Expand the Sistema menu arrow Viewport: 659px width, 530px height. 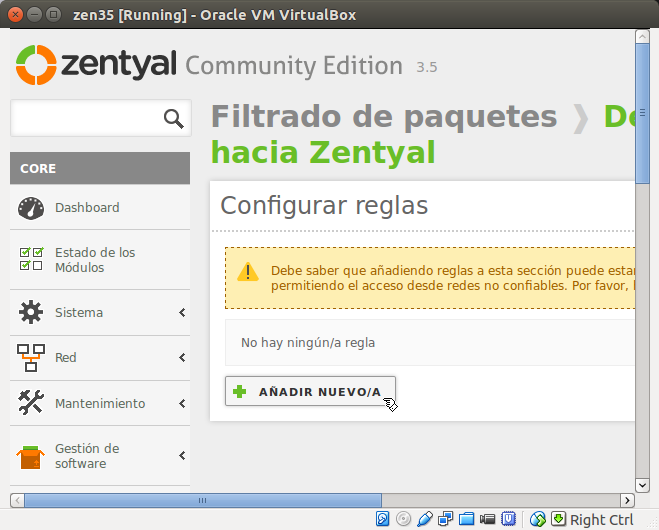click(182, 312)
